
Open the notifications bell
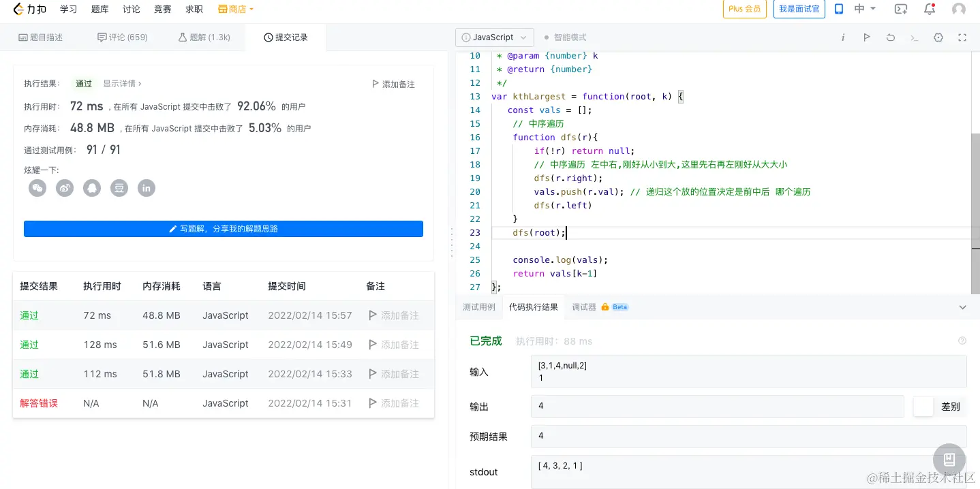coord(930,9)
